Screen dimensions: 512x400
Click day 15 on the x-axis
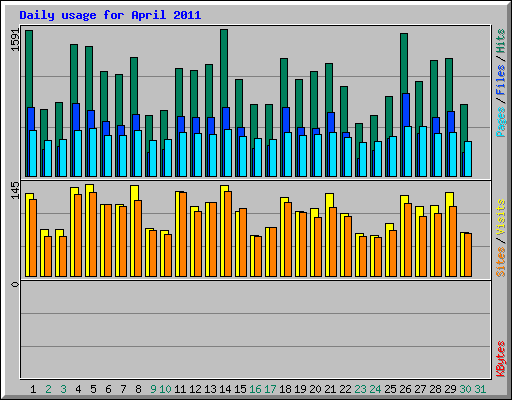pos(240,389)
